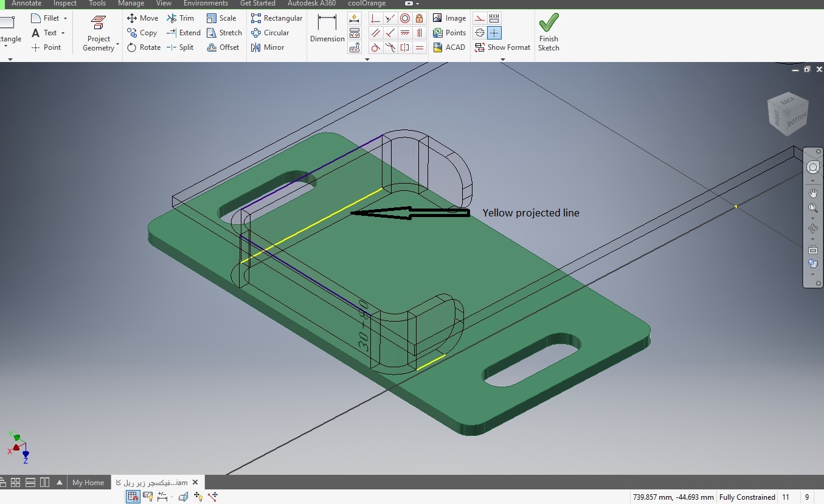This screenshot has height=504, width=824.
Task: Select the Scale tool
Action: [x=221, y=18]
